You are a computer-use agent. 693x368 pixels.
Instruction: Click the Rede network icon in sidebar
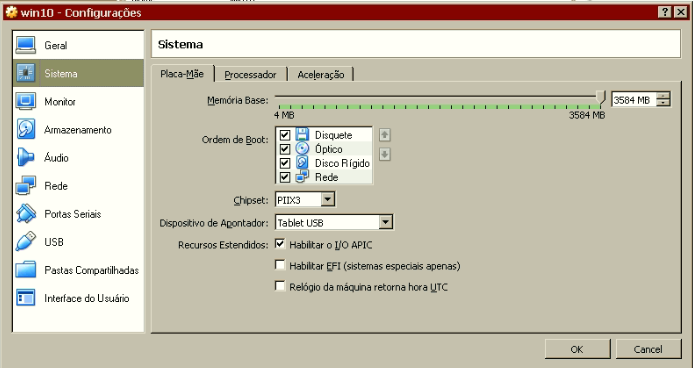26,186
